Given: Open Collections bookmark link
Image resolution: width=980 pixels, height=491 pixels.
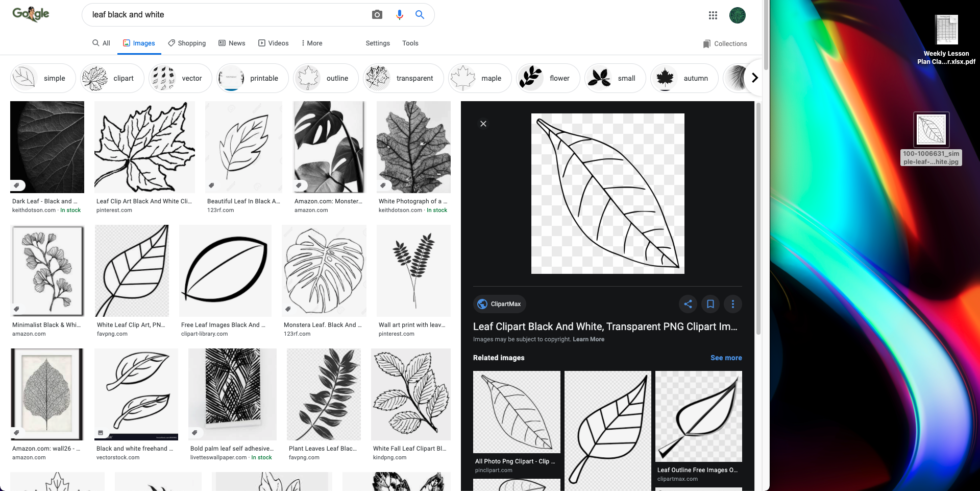Looking at the screenshot, I should pyautogui.click(x=725, y=44).
